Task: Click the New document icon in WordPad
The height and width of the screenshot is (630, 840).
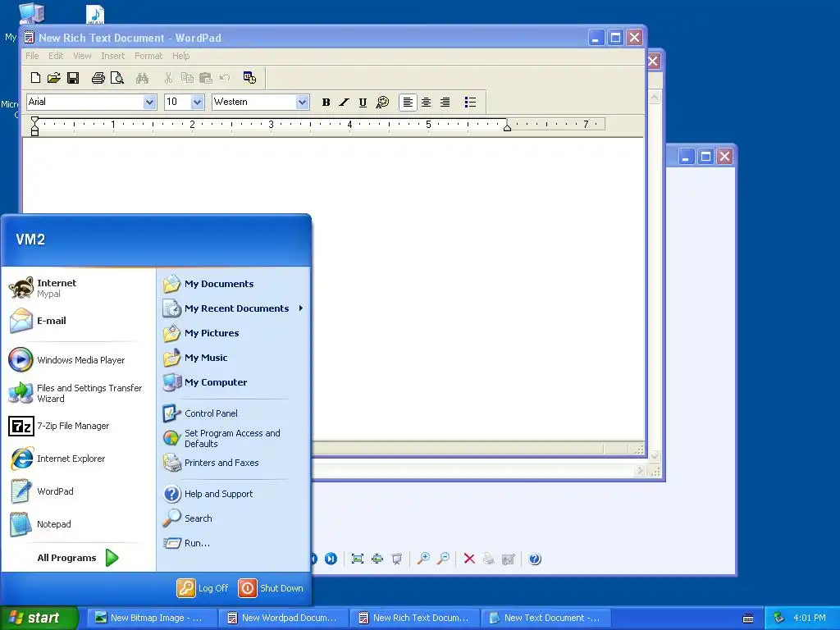Action: [x=35, y=78]
